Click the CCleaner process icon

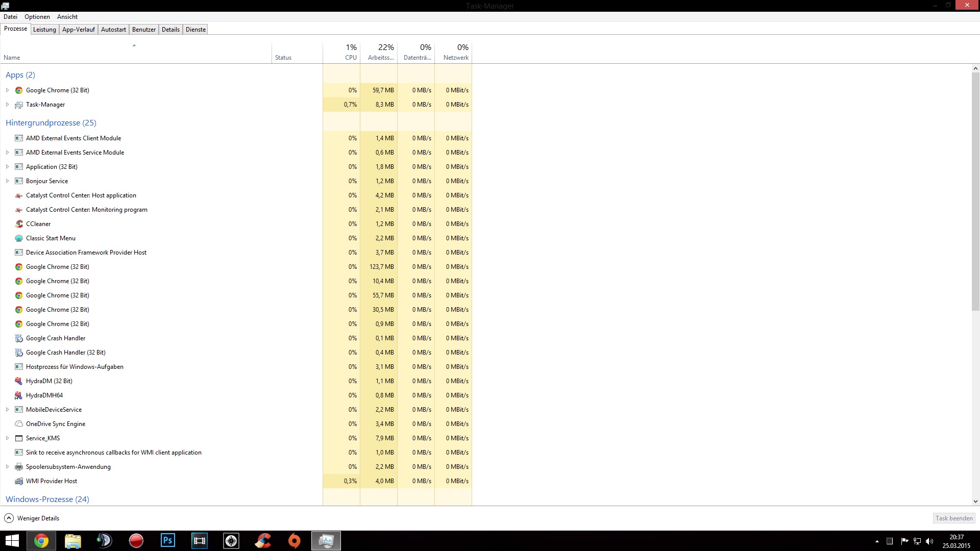[19, 224]
